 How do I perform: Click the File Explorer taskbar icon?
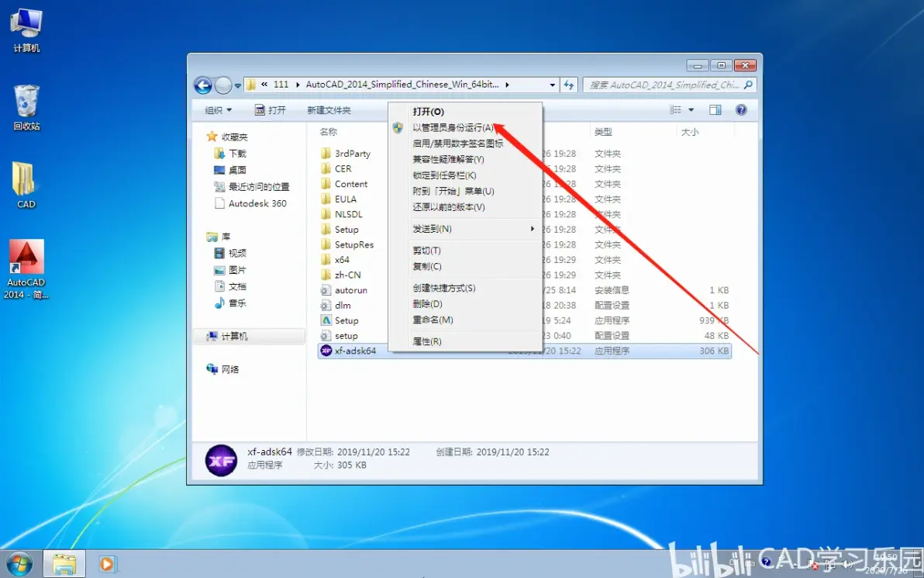point(64,565)
